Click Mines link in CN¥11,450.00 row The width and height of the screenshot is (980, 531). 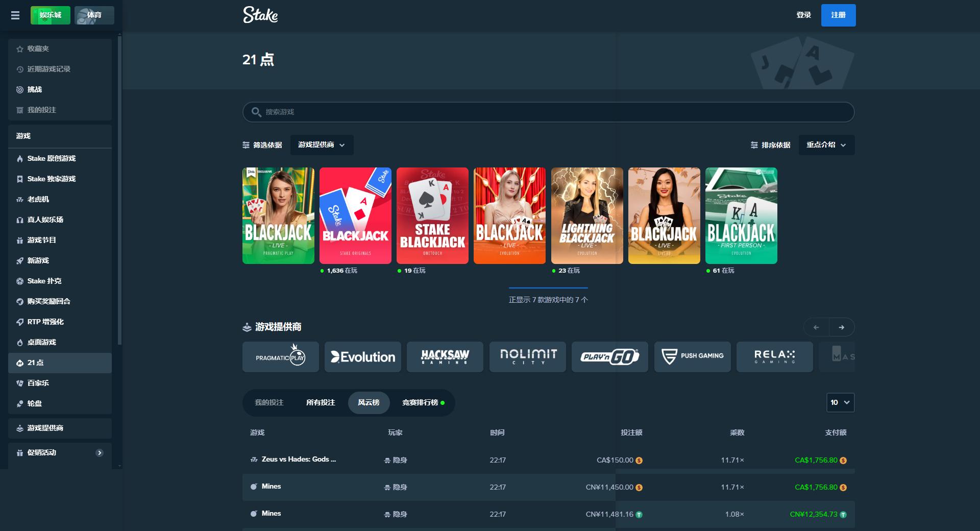(271, 487)
